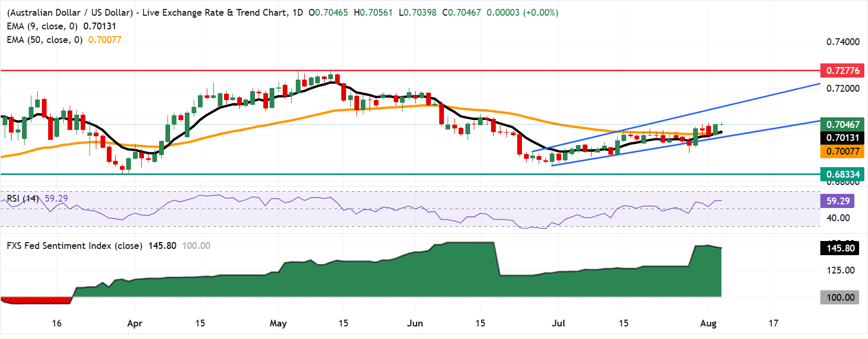Click the FXS Fed Sentiment Index label
Image resolution: width=868 pixels, height=339 pixels.
pyautogui.click(x=74, y=246)
